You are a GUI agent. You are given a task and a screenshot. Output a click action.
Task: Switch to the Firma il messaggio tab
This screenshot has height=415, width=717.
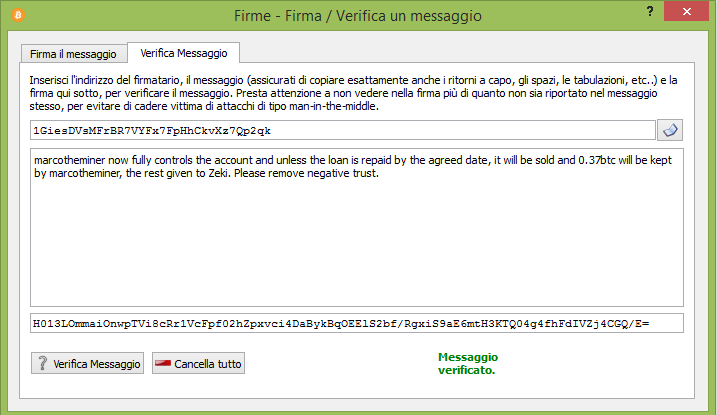(x=74, y=54)
